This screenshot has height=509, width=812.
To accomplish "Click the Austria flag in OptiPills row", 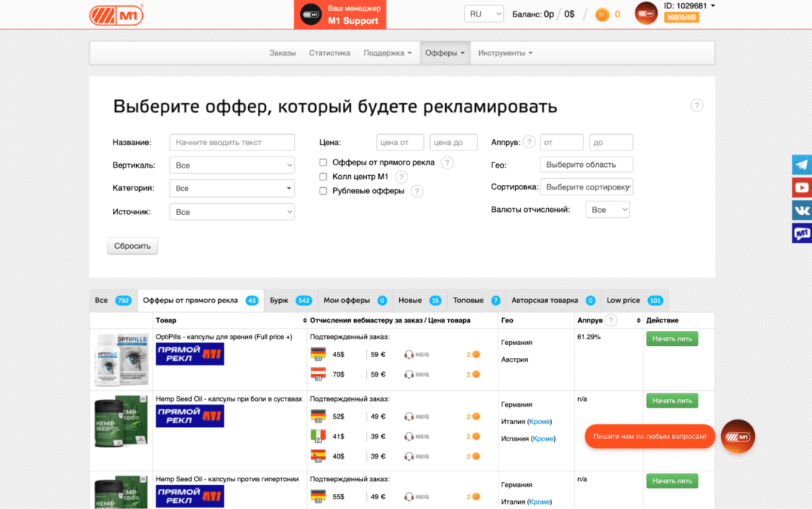I will click(x=318, y=374).
